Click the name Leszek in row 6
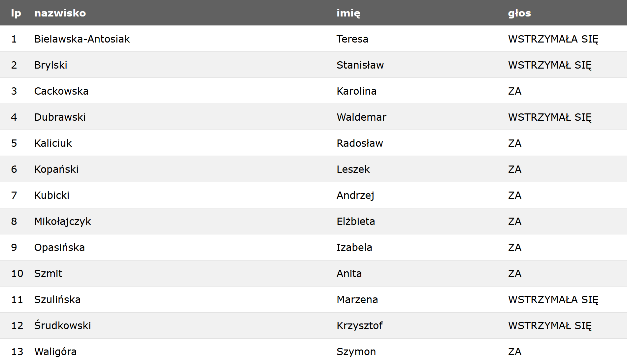 click(x=353, y=169)
